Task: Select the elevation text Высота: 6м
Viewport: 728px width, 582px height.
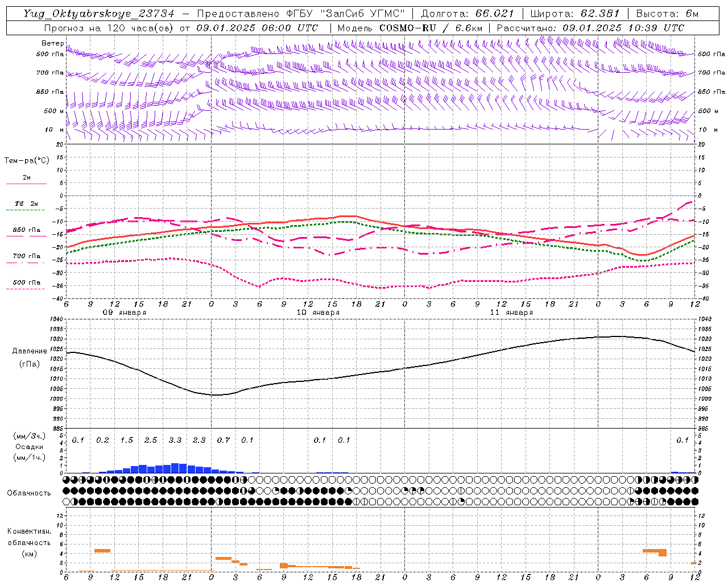Action: (x=667, y=14)
